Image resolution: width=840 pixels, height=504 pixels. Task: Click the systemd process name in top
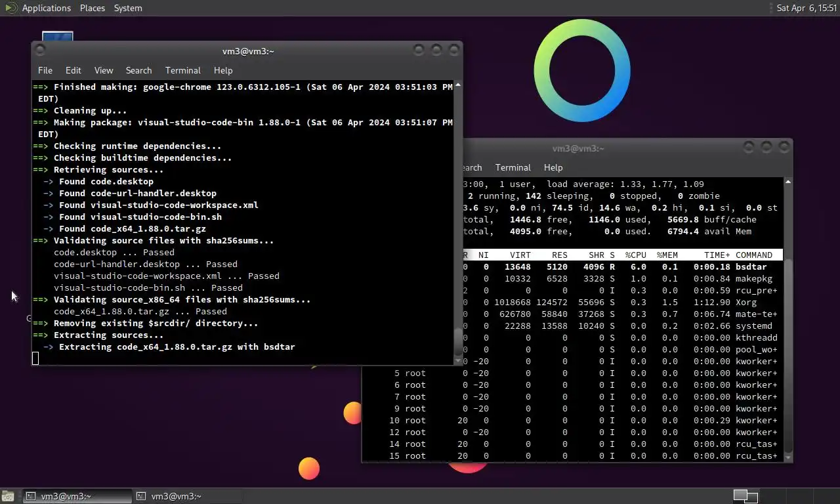(754, 325)
